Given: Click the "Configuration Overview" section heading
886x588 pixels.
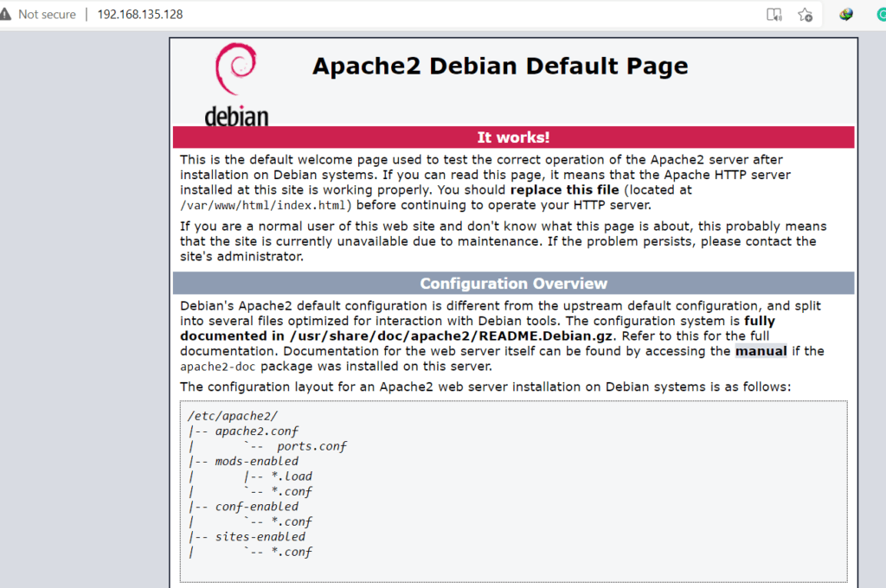Looking at the screenshot, I should pos(513,284).
